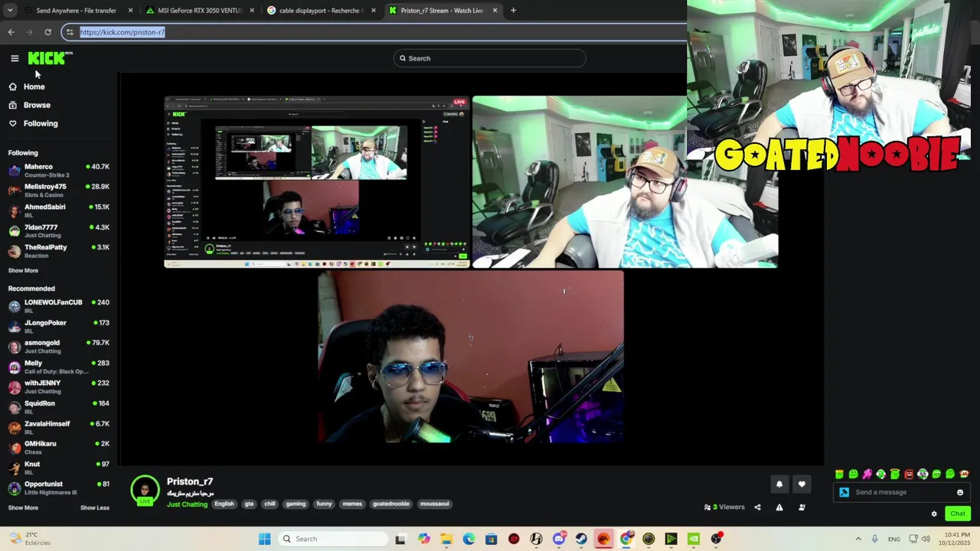Report stream with warning icon
Image resolution: width=980 pixels, height=551 pixels.
(779, 507)
